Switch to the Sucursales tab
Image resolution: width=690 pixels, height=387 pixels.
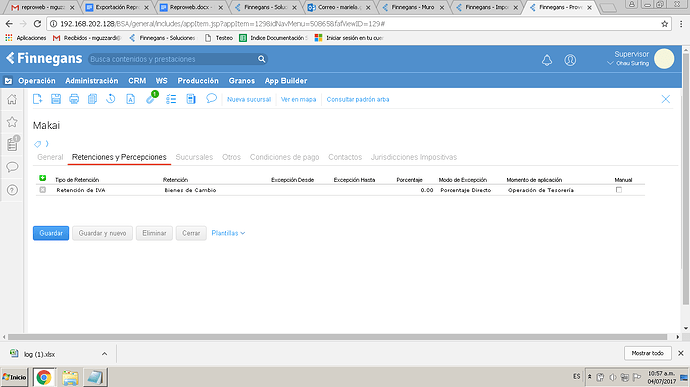(194, 157)
